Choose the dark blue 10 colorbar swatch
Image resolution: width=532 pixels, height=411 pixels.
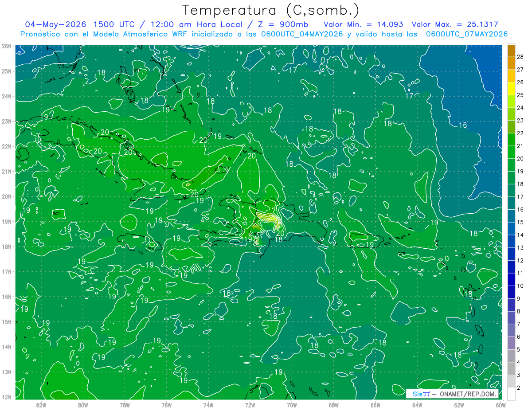pyautogui.click(x=511, y=280)
